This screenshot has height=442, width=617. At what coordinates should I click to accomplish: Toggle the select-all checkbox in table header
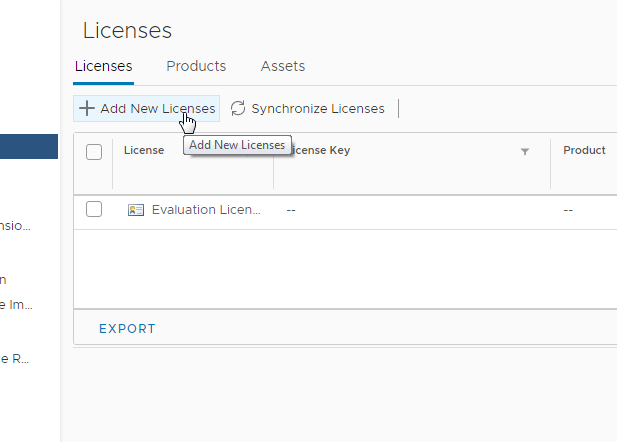94,152
